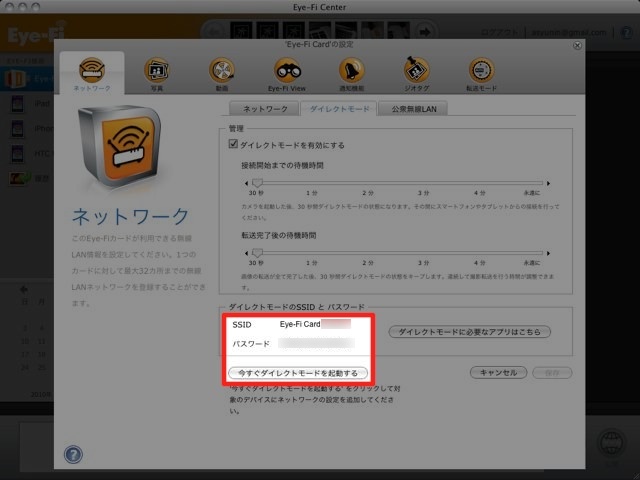
Task: Switch to the ダイレクトモード sub-tab
Action: point(339,109)
